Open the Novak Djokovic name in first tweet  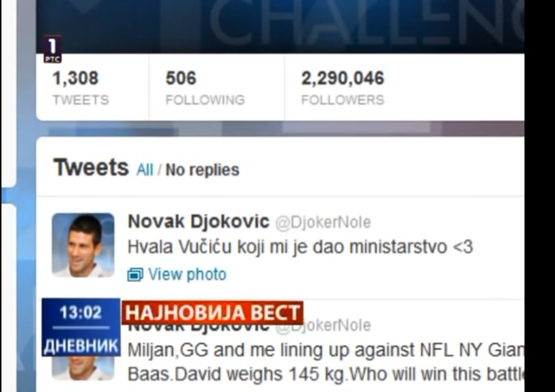click(x=199, y=221)
